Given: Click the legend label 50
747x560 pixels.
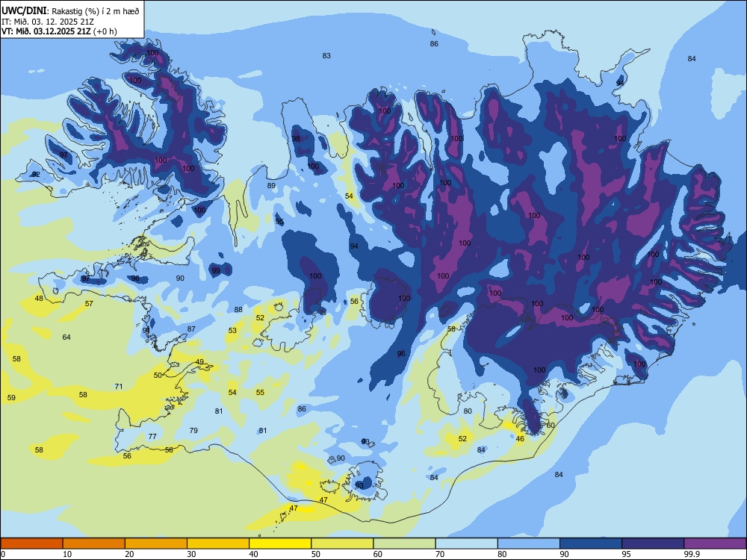Looking at the screenshot, I should tap(315, 554).
